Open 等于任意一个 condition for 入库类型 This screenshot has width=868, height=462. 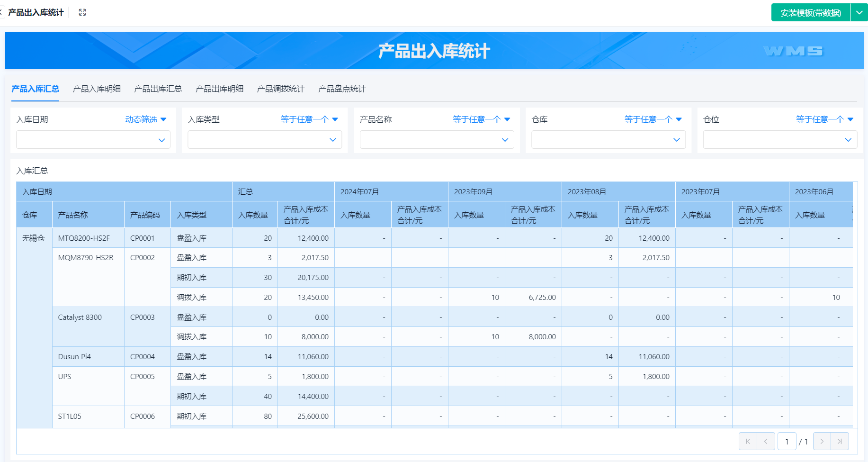309,119
